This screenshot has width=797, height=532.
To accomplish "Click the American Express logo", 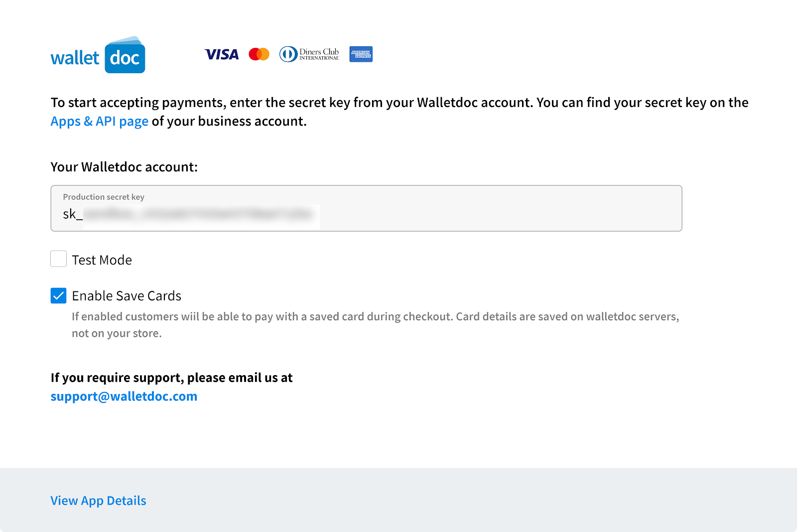I will (361, 54).
